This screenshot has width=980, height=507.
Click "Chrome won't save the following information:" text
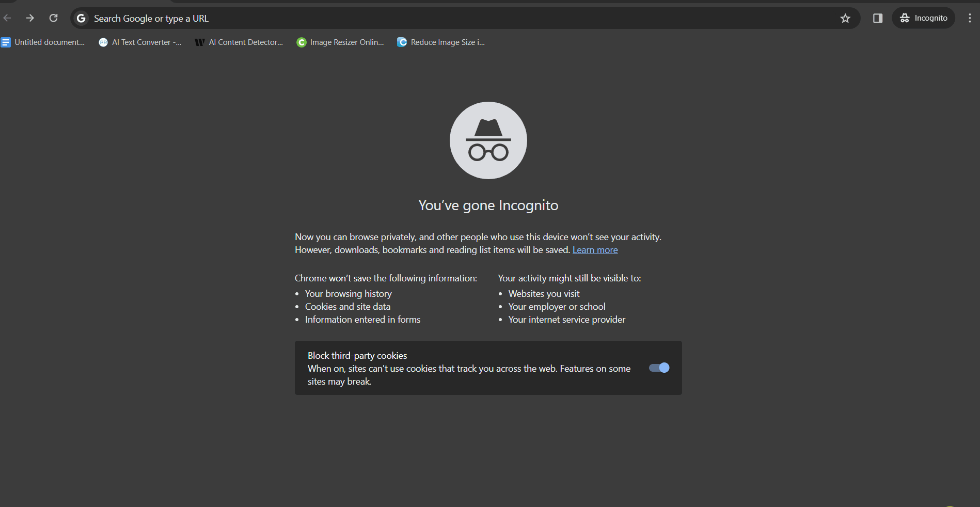pos(386,278)
